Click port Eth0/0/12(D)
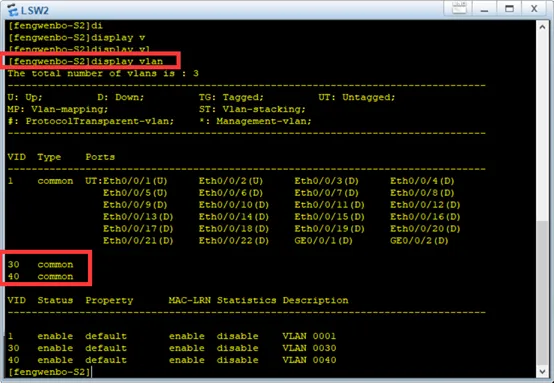 425,205
